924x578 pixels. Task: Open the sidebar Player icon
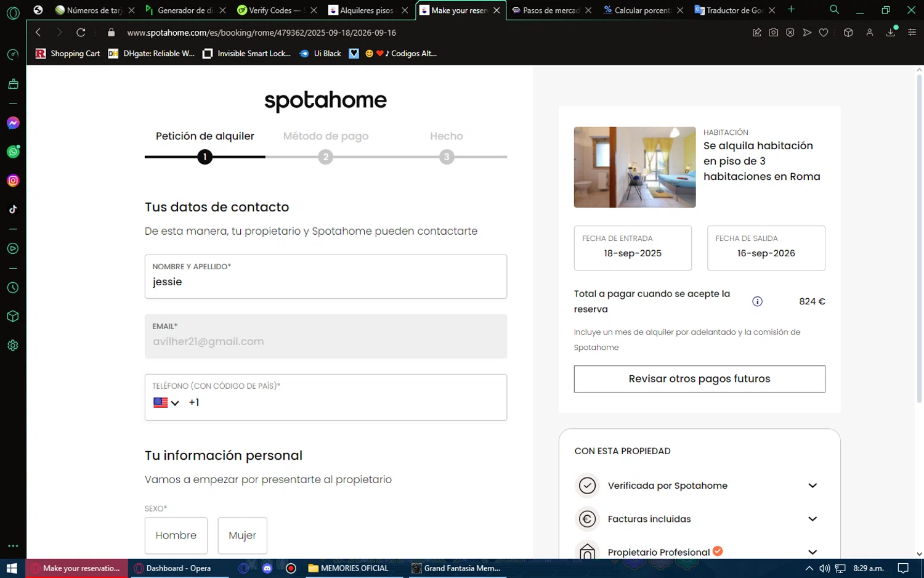(13, 249)
